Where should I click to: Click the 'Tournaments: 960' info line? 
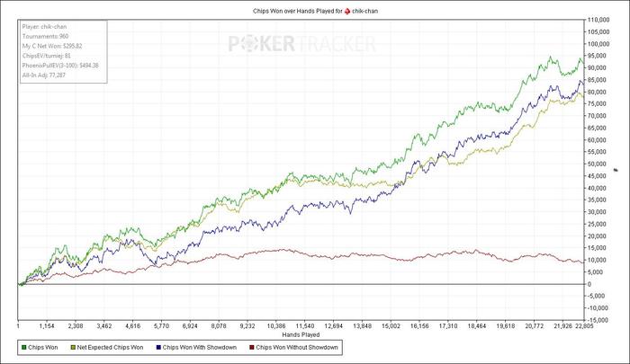[x=45, y=36]
